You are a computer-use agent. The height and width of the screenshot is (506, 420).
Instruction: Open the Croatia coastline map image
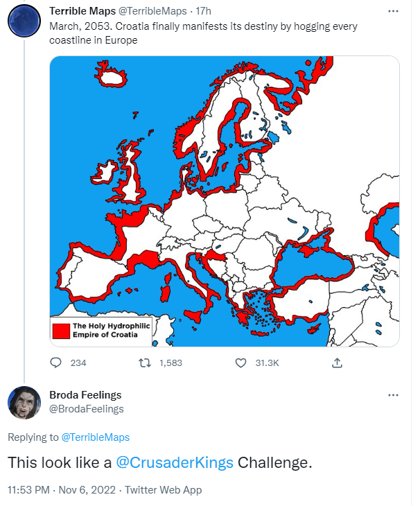click(x=225, y=202)
